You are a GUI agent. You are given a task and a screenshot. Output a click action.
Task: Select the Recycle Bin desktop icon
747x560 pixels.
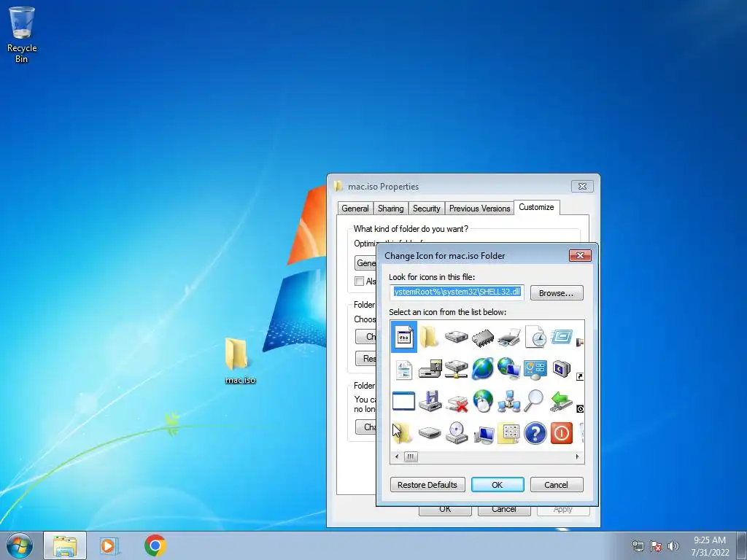[21, 35]
